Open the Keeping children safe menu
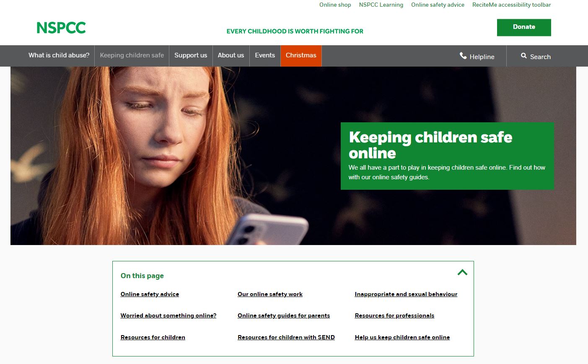Viewport: 588px width, 364px height. pos(132,55)
